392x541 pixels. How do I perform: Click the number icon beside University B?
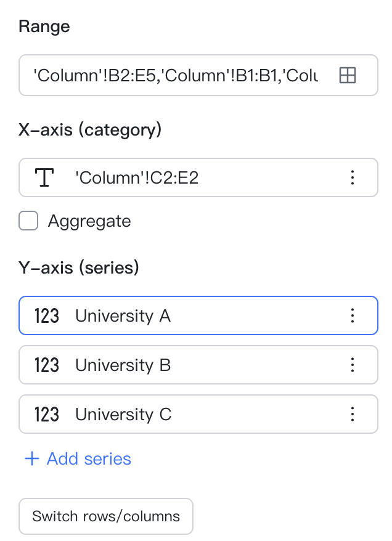click(47, 365)
